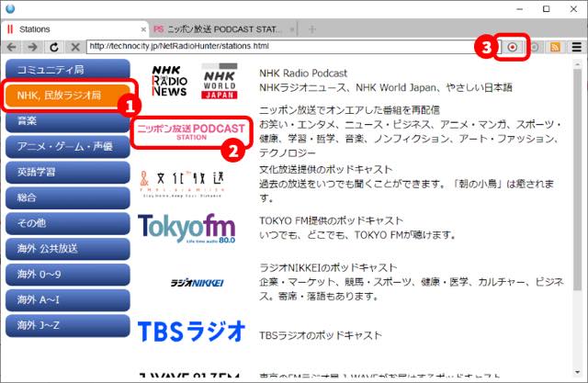The height and width of the screenshot is (383, 588).
Task: Click the URL address field
Action: (294, 47)
